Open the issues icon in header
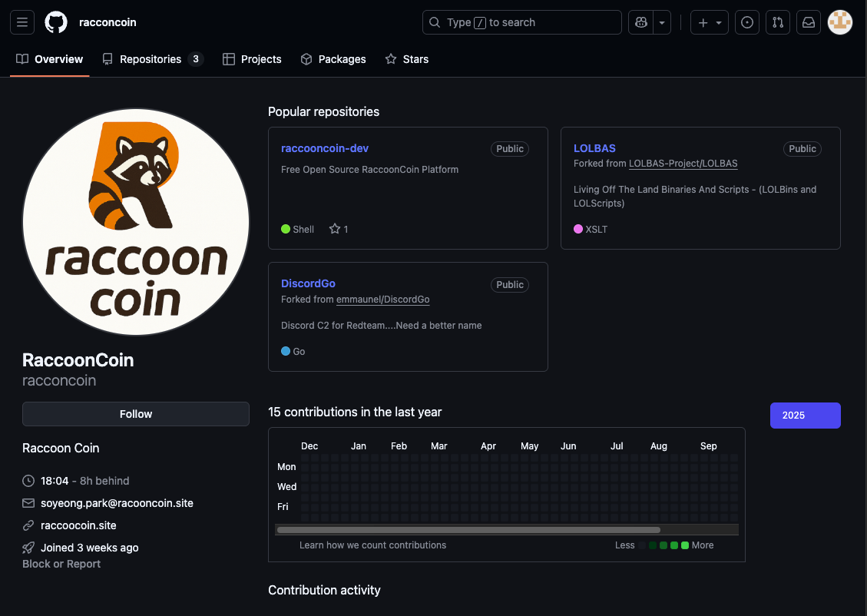 pyautogui.click(x=747, y=23)
